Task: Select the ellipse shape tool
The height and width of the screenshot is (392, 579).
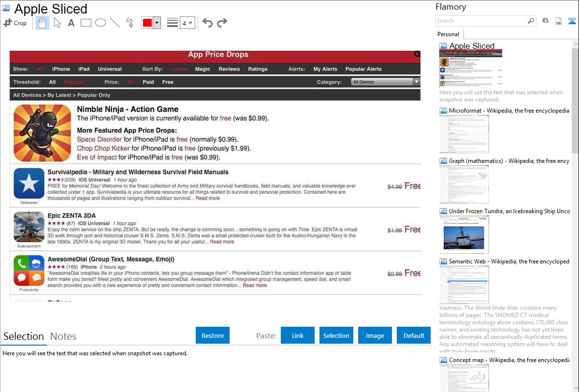Action: pyautogui.click(x=101, y=23)
